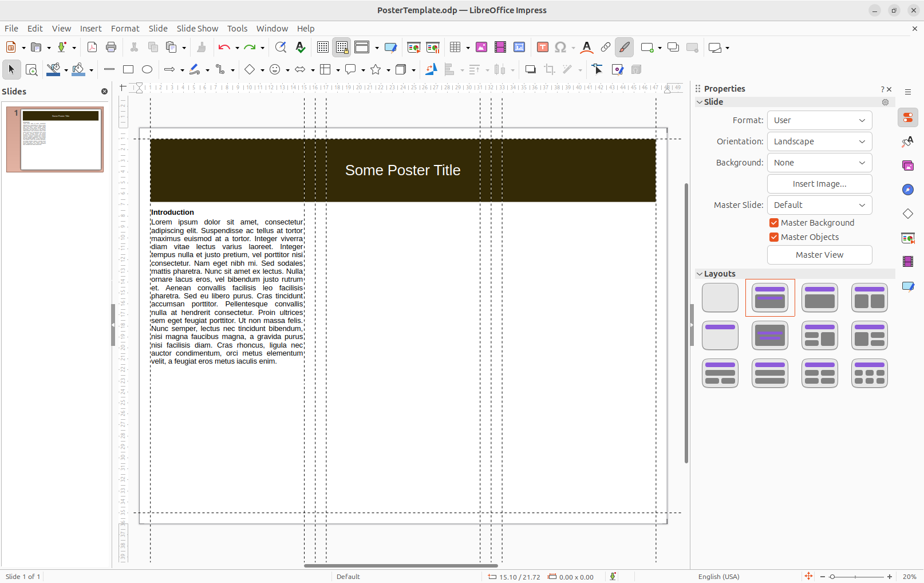Image resolution: width=924 pixels, height=583 pixels.
Task: Click the zoom slider in status bar
Action: (x=856, y=577)
